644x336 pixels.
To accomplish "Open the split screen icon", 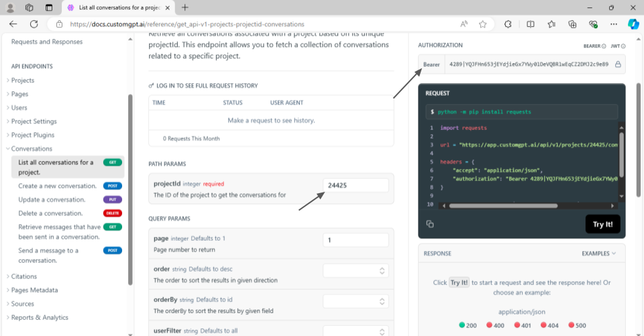I will coord(530,24).
